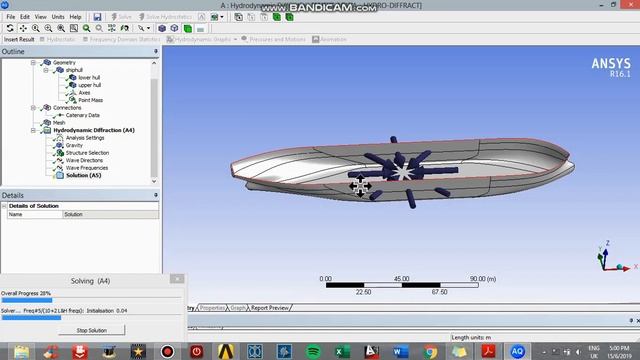
Task: Click the Solution name value field
Action: click(x=111, y=214)
